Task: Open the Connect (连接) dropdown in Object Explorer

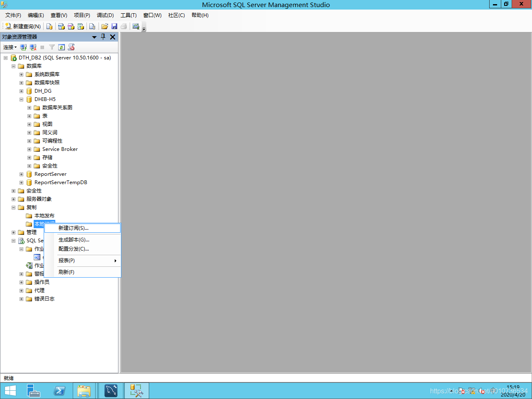Action: (x=10, y=47)
